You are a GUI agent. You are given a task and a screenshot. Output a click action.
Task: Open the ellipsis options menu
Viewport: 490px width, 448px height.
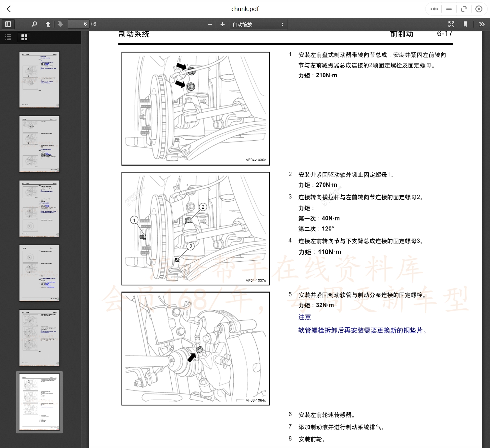click(x=434, y=9)
